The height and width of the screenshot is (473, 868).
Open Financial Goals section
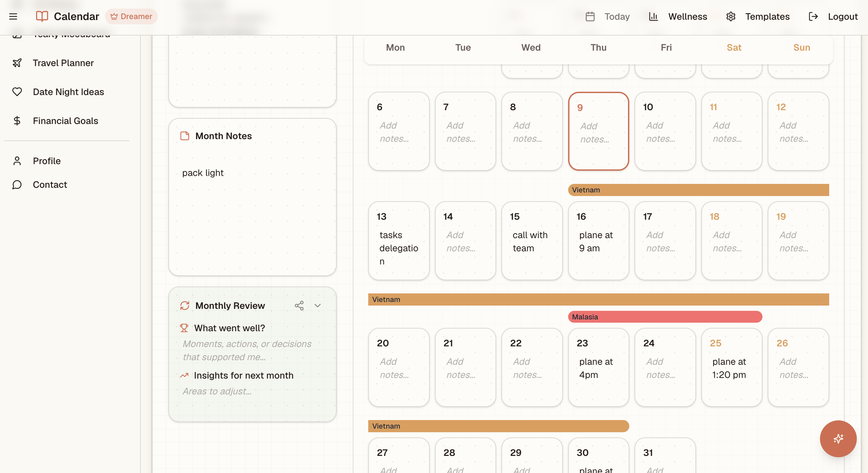pyautogui.click(x=65, y=121)
